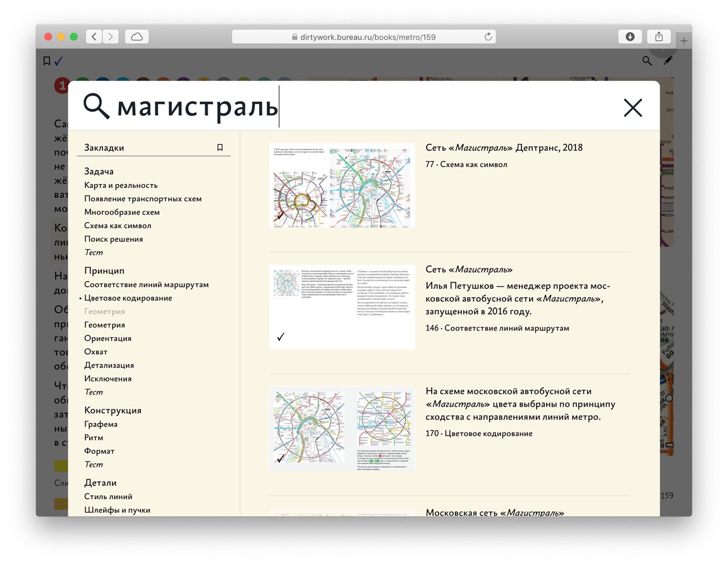Open section Поиск решения
Image resolution: width=728 pixels, height=564 pixels.
coord(113,239)
